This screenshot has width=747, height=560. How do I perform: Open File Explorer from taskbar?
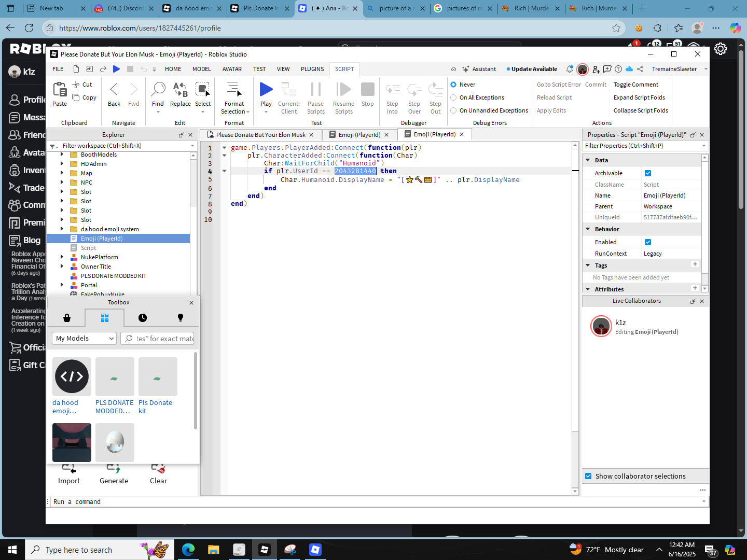coord(213,550)
